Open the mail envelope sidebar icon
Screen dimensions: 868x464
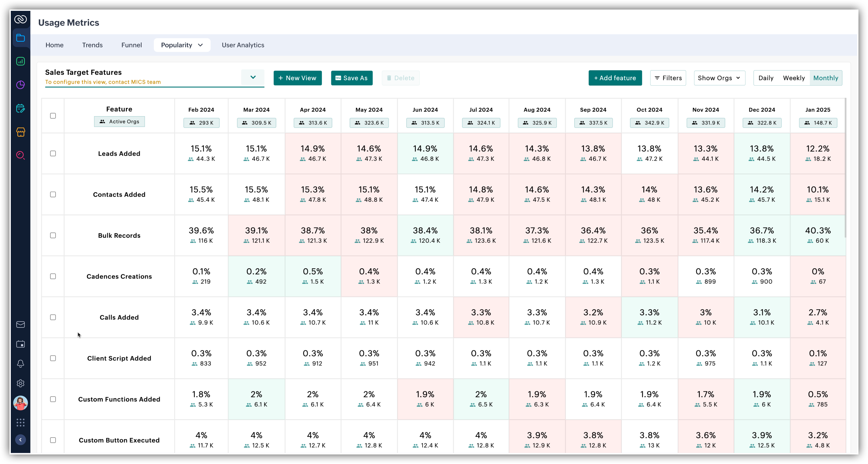(21, 324)
